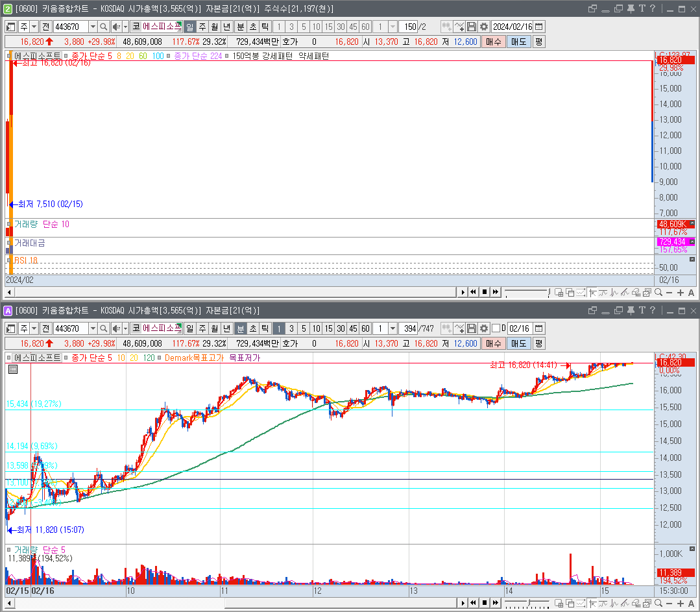Click top chart horizontal scrollbar track
This screenshot has width=700, height=612.
[235, 293]
